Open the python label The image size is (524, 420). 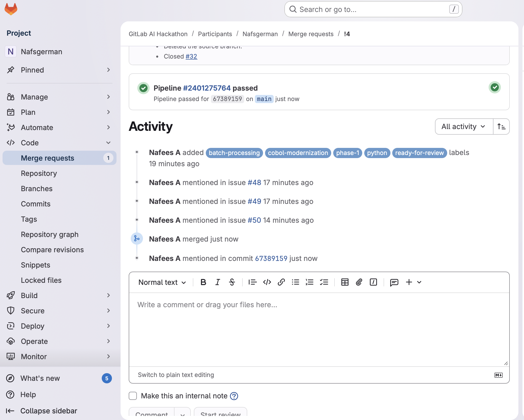click(377, 153)
